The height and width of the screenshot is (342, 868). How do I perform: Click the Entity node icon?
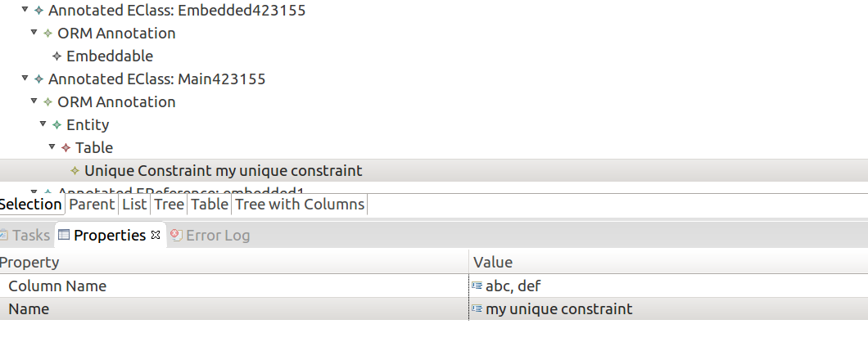(57, 125)
